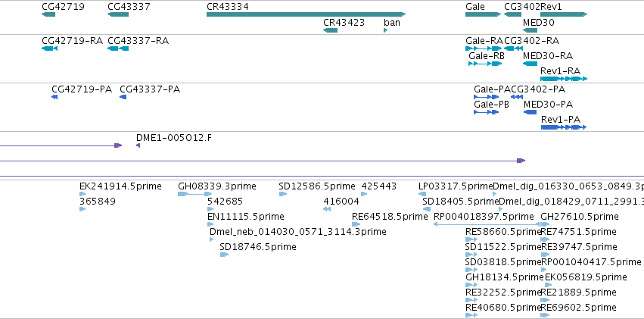Click the GH27610.5prime EST glyph
Screen dimensions: 644x319
click(x=545, y=224)
